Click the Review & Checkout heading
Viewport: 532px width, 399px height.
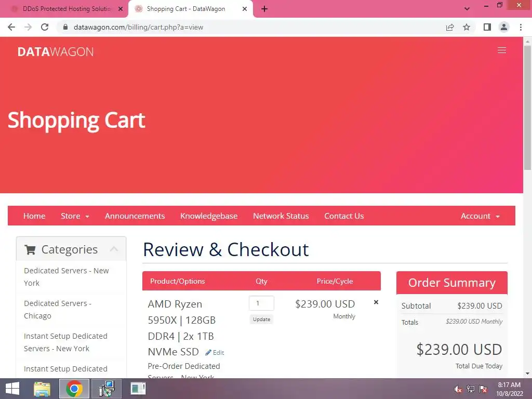tap(225, 250)
